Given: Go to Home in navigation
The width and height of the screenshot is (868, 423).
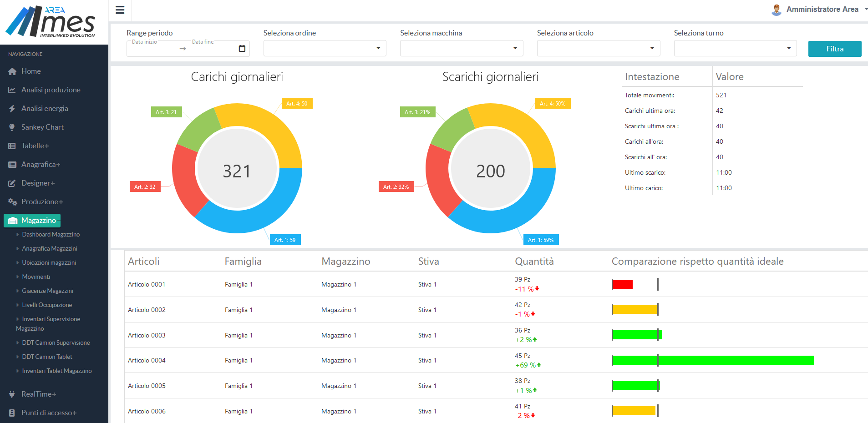Looking at the screenshot, I should click(31, 71).
